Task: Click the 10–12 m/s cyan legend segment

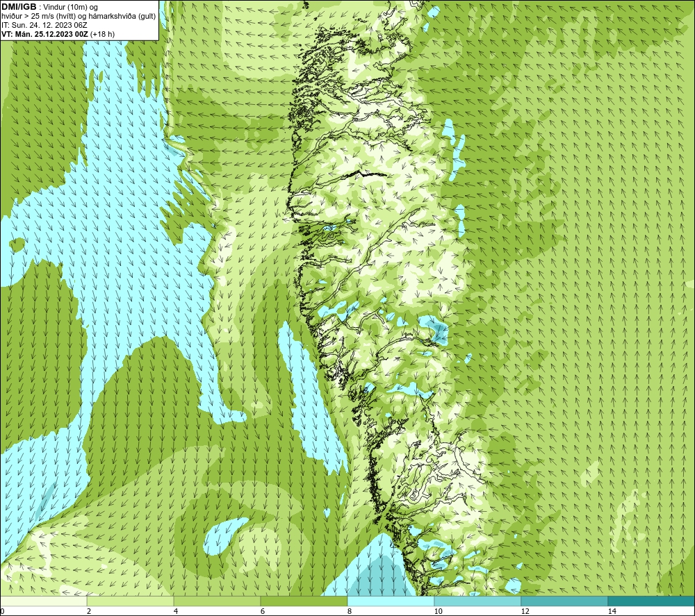Action: coord(478,601)
